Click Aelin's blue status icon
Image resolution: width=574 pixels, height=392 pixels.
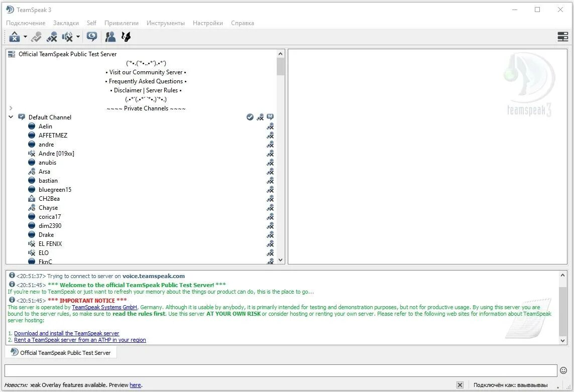[x=32, y=126]
